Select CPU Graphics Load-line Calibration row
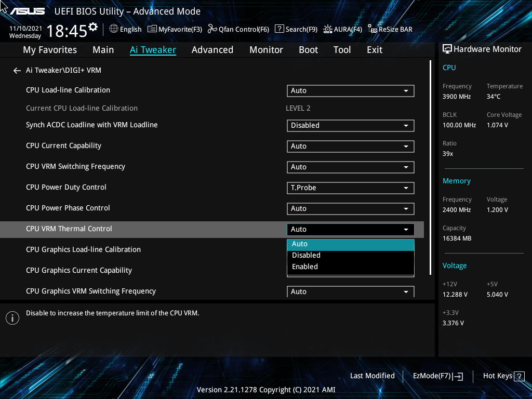 [83, 250]
